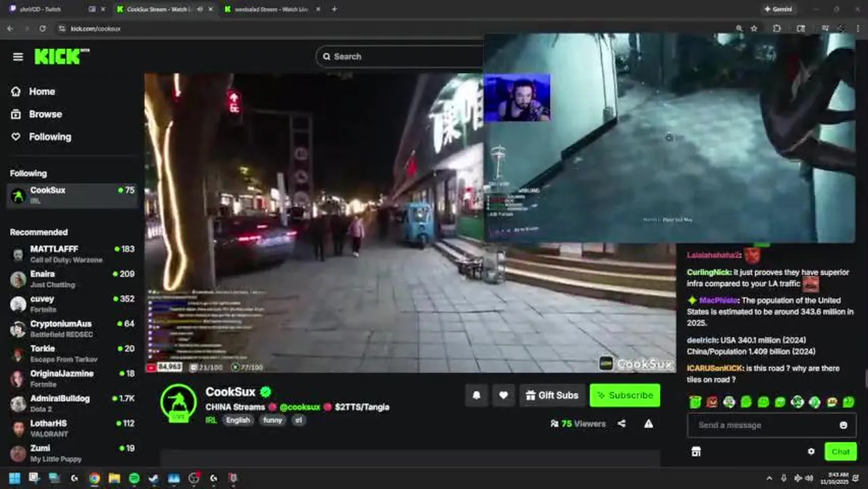Image resolution: width=868 pixels, height=489 pixels.
Task: Follow CookSux with heart button
Action: coord(503,395)
